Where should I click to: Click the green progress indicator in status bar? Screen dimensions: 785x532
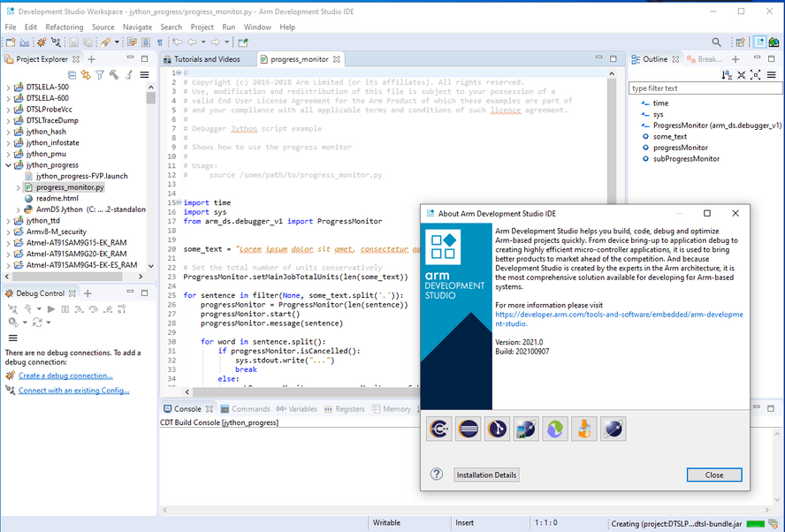pyautogui.click(x=756, y=524)
